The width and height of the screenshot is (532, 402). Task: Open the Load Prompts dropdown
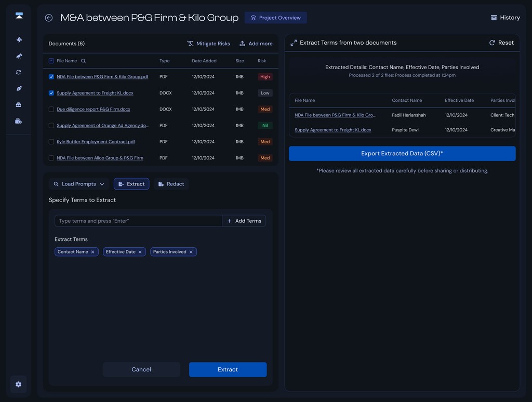click(79, 184)
